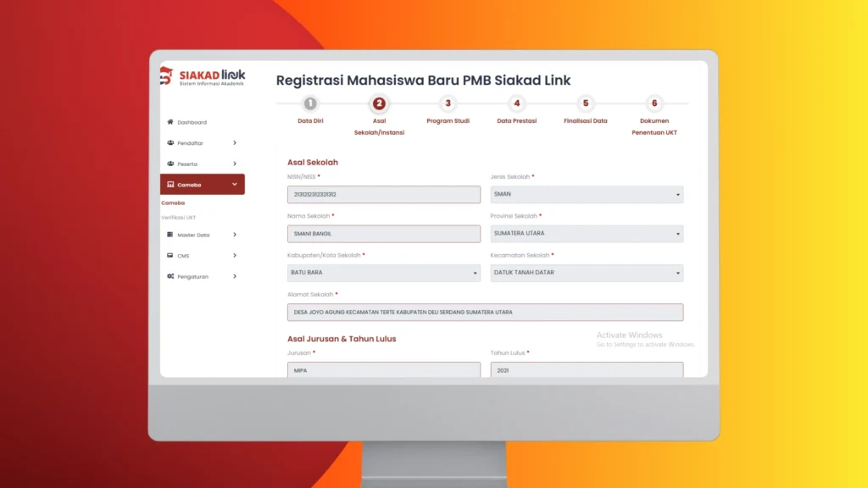Image resolution: width=868 pixels, height=488 pixels.
Task: Click the Tahun Lulus input field
Action: (587, 369)
